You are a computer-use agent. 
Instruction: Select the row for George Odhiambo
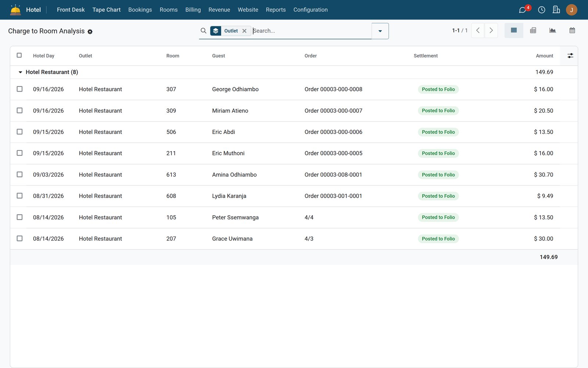pos(19,89)
